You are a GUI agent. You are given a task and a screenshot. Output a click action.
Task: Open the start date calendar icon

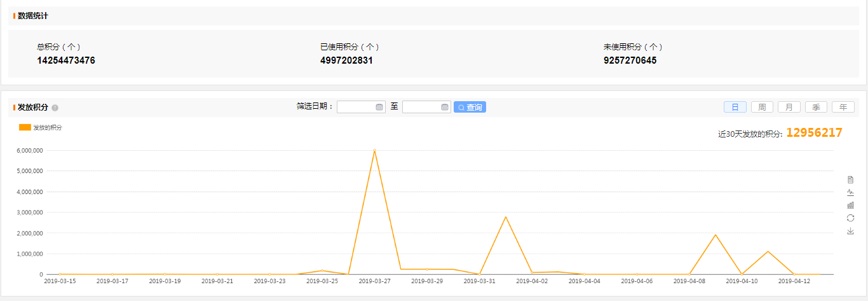tap(379, 107)
